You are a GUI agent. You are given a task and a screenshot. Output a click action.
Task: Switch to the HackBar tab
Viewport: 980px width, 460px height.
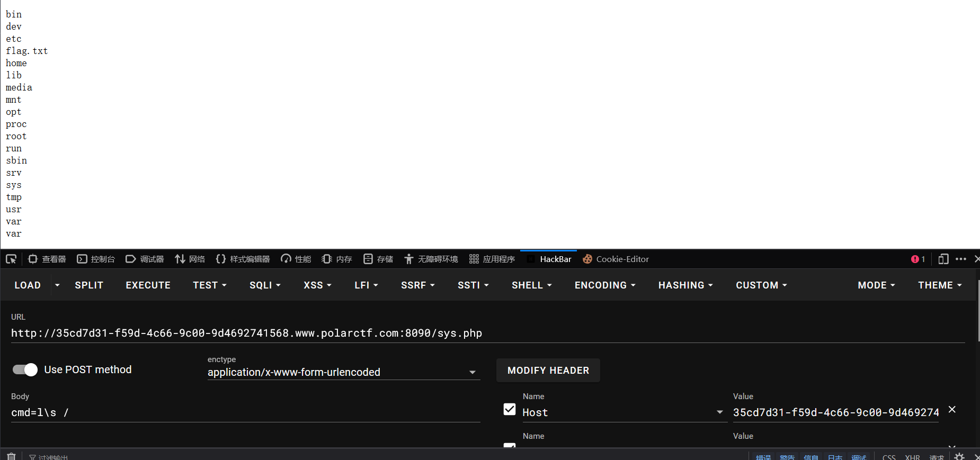tap(549, 259)
